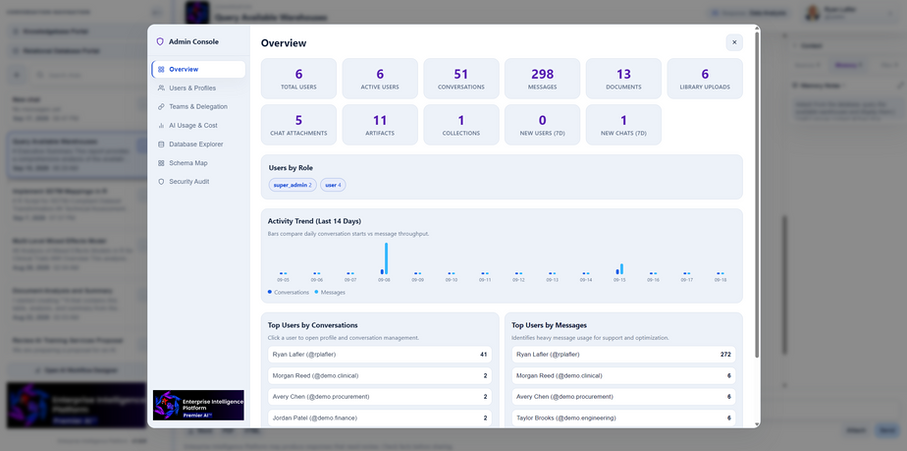907x451 pixels.
Task: Click the Active Users stat card
Action: [380, 79]
